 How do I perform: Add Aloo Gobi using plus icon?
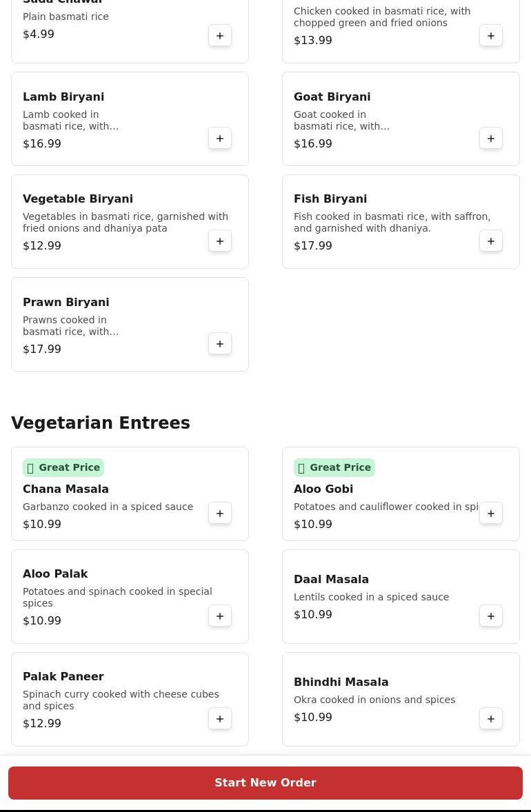coord(491,514)
